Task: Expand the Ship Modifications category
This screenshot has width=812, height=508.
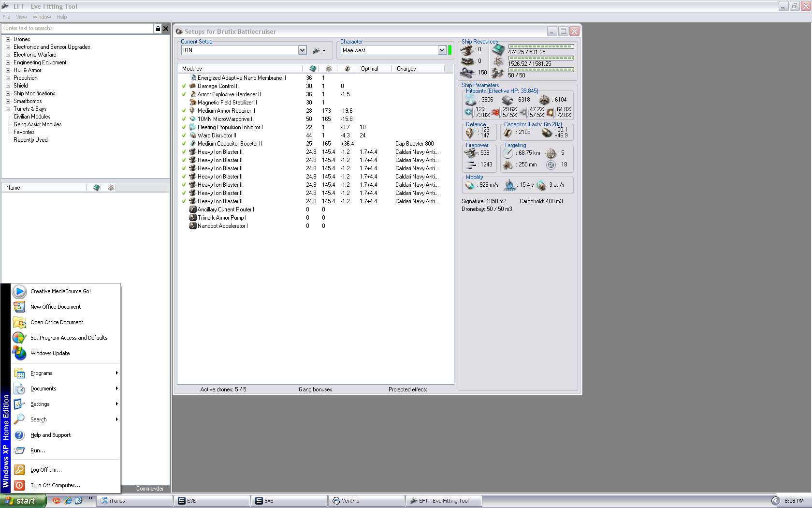Action: point(8,93)
